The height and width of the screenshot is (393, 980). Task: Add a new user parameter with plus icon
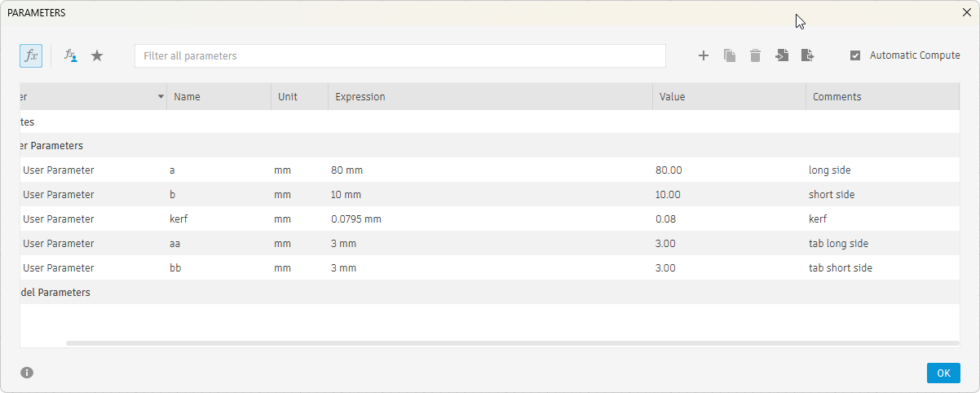tap(704, 55)
